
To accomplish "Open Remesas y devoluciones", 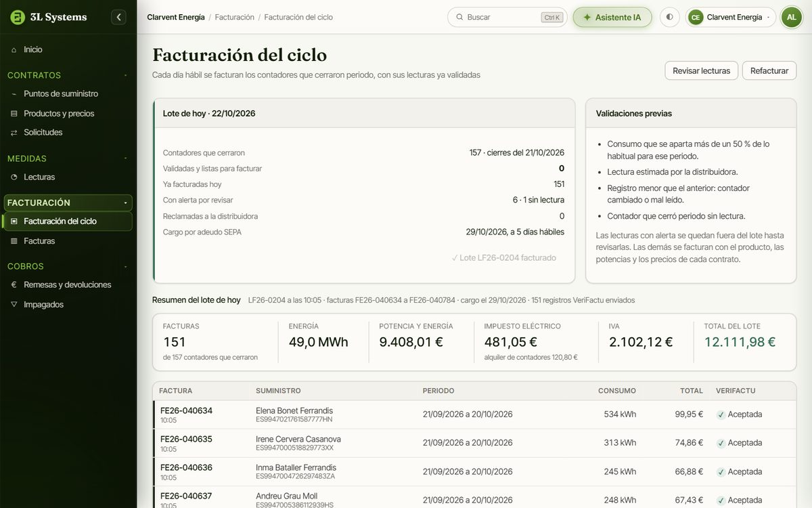I will (x=68, y=285).
